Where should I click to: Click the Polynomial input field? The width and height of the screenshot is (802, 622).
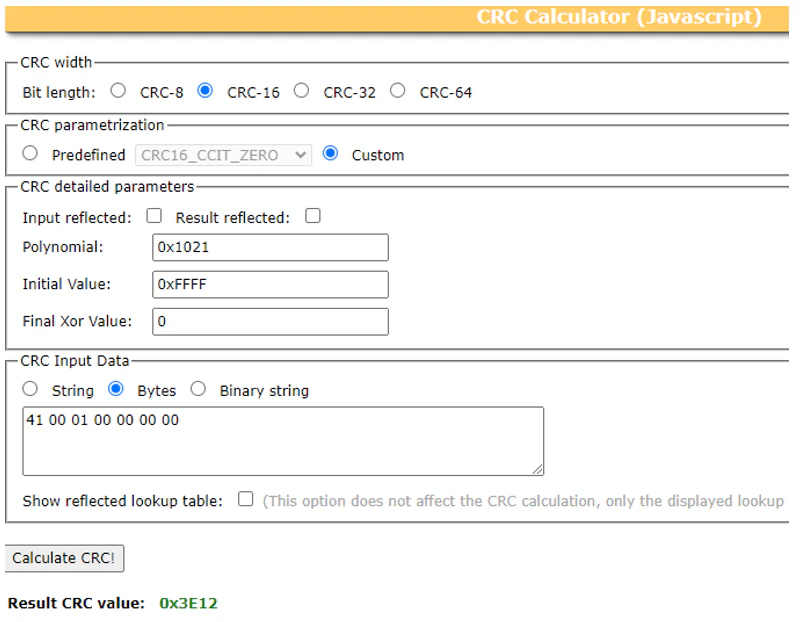(x=271, y=248)
